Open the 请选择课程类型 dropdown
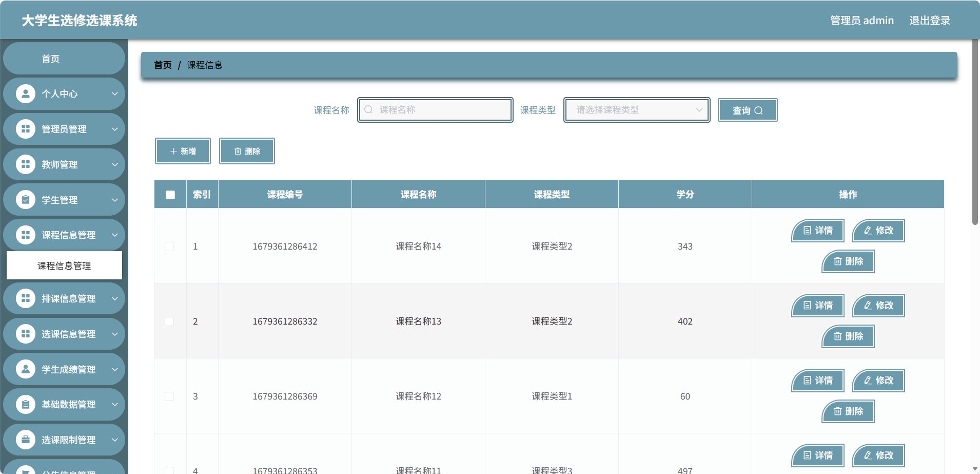980x474 pixels. (637, 110)
